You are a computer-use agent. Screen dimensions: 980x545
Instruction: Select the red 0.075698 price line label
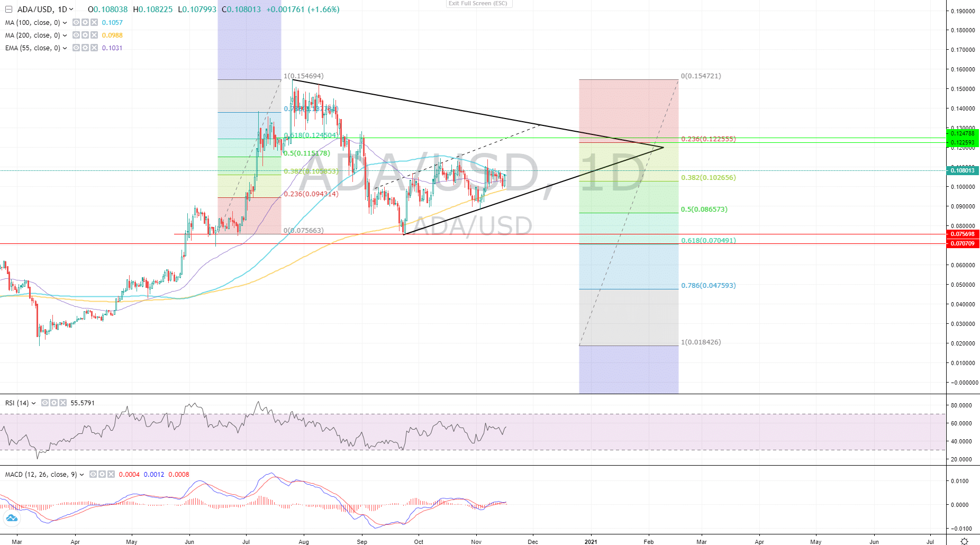(x=963, y=234)
